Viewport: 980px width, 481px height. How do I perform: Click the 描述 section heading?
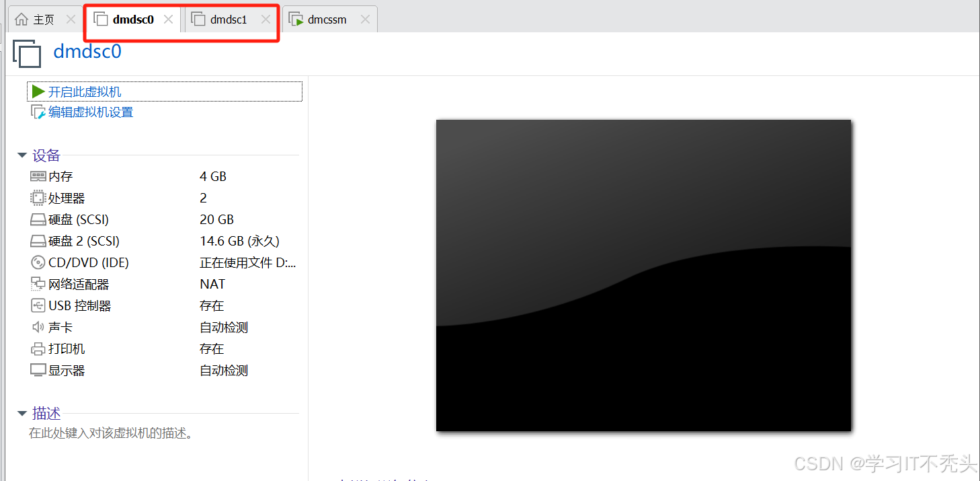(x=46, y=414)
